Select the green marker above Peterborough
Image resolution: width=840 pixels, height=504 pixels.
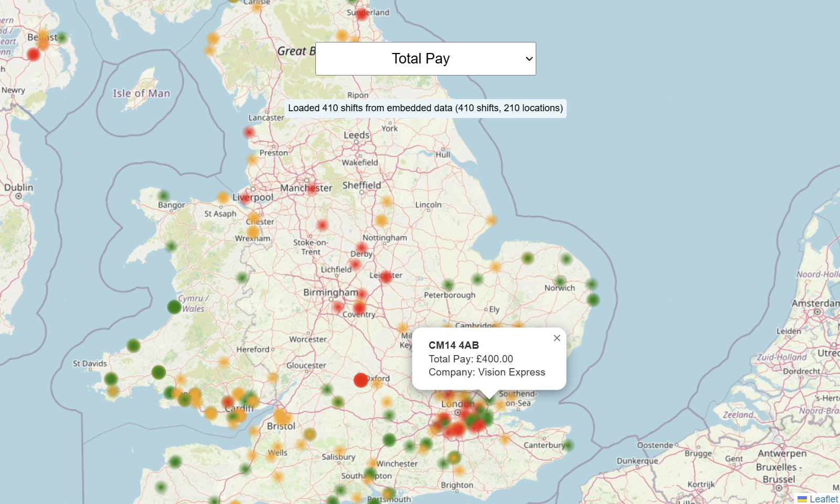tap(448, 285)
